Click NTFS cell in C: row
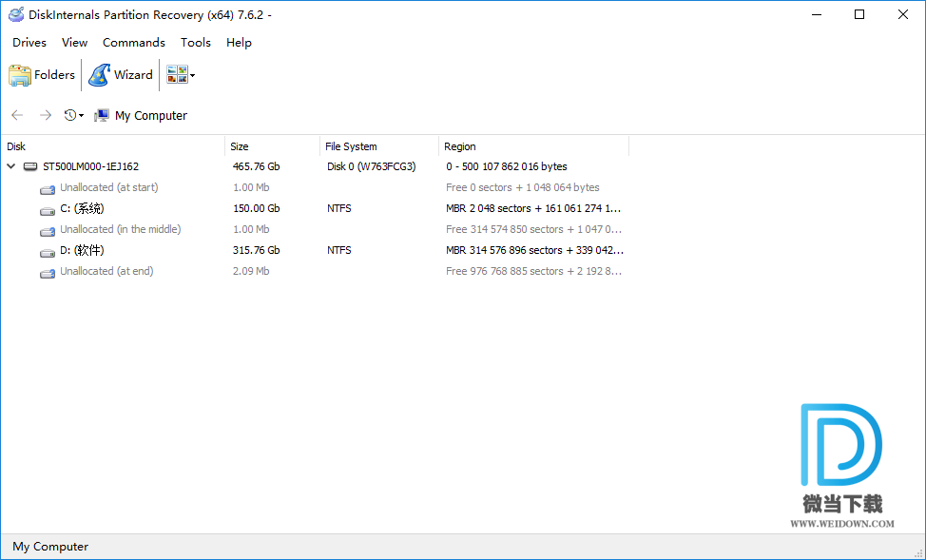This screenshot has width=926, height=560. [x=339, y=208]
